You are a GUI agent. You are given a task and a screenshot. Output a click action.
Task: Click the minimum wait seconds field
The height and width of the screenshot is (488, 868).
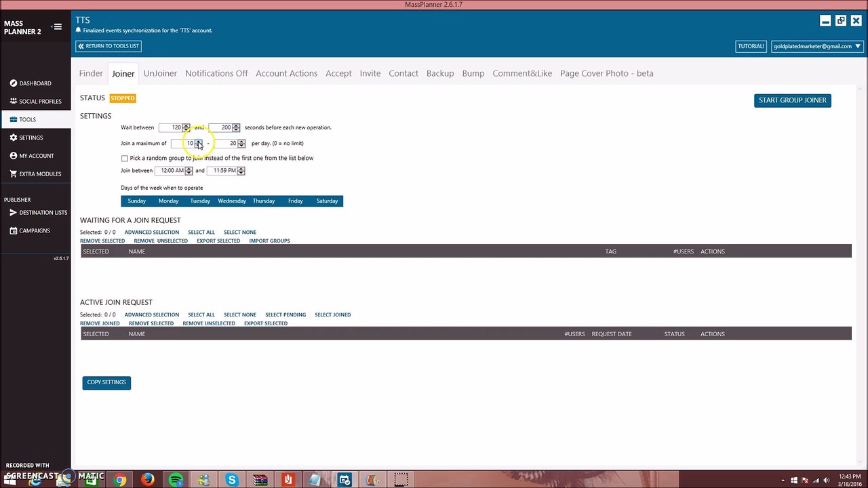click(171, 127)
